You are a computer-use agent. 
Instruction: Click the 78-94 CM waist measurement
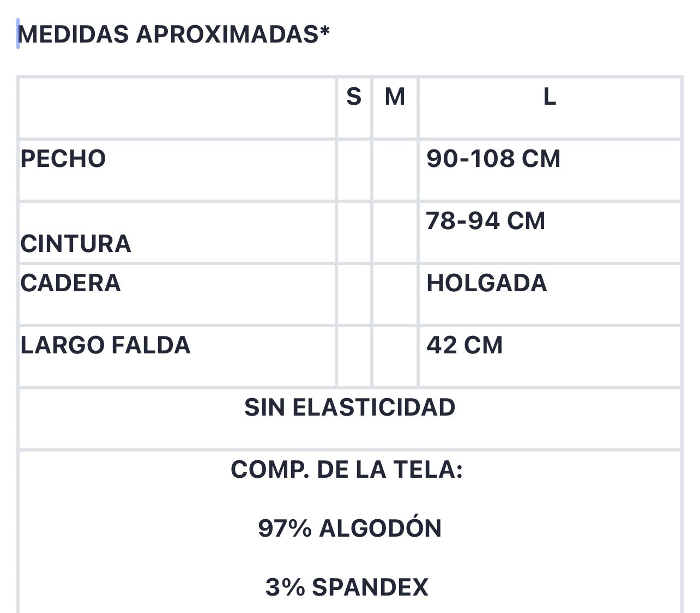(x=485, y=221)
